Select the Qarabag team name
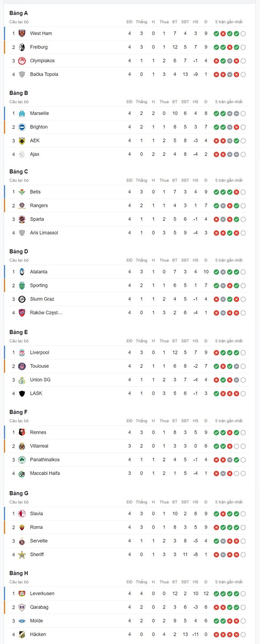The image size is (260, 644). [39, 607]
